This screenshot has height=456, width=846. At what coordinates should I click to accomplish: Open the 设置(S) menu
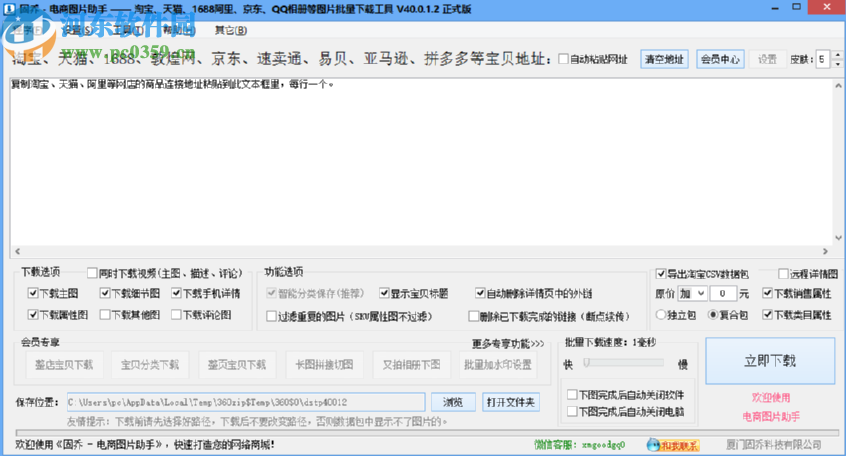click(x=77, y=30)
